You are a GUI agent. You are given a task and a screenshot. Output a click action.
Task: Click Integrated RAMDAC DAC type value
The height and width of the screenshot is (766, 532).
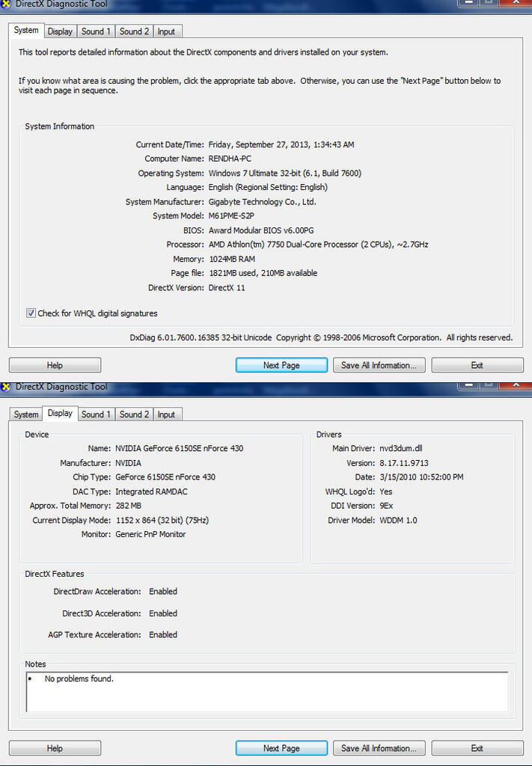[151, 492]
